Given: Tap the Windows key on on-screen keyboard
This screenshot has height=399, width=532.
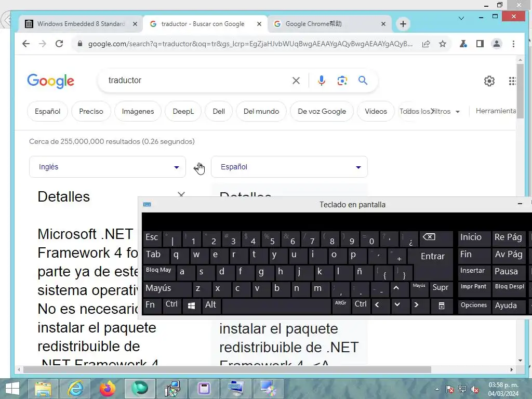Looking at the screenshot, I should click(x=191, y=305).
